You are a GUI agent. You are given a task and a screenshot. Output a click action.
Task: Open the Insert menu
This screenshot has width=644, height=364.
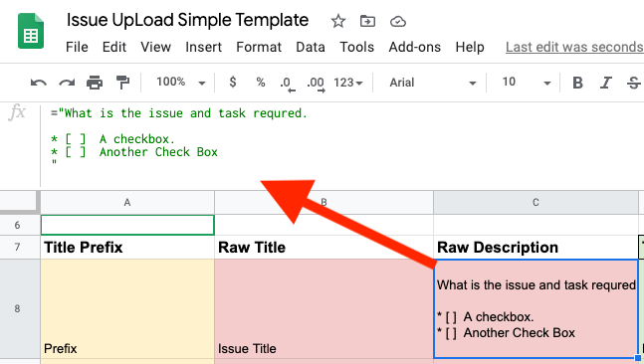tap(203, 47)
